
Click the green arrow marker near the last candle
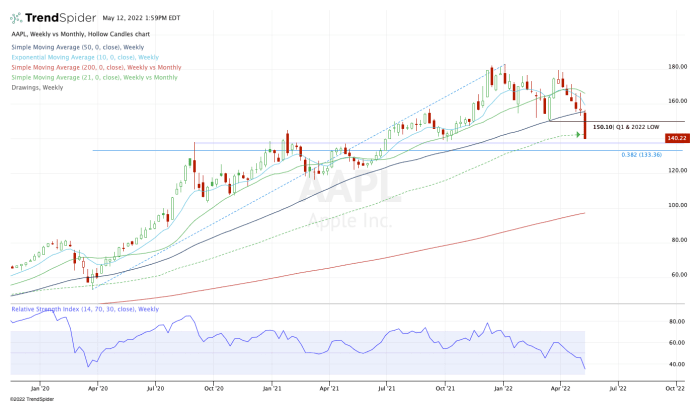click(579, 134)
